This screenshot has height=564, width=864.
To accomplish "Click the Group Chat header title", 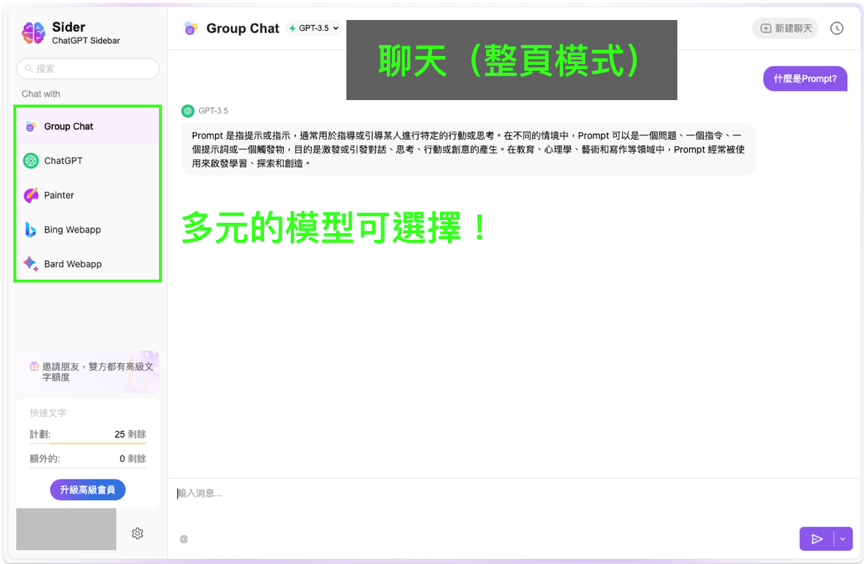I will pos(242,28).
